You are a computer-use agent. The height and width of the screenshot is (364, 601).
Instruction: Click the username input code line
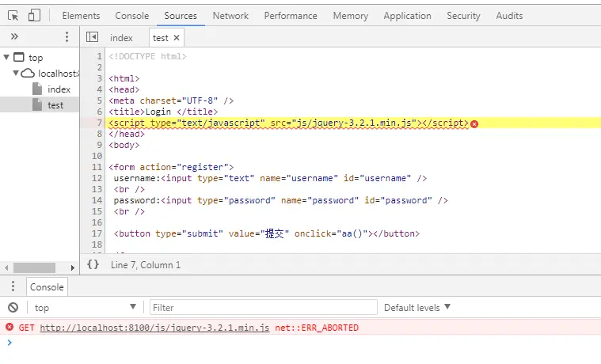(x=270, y=178)
